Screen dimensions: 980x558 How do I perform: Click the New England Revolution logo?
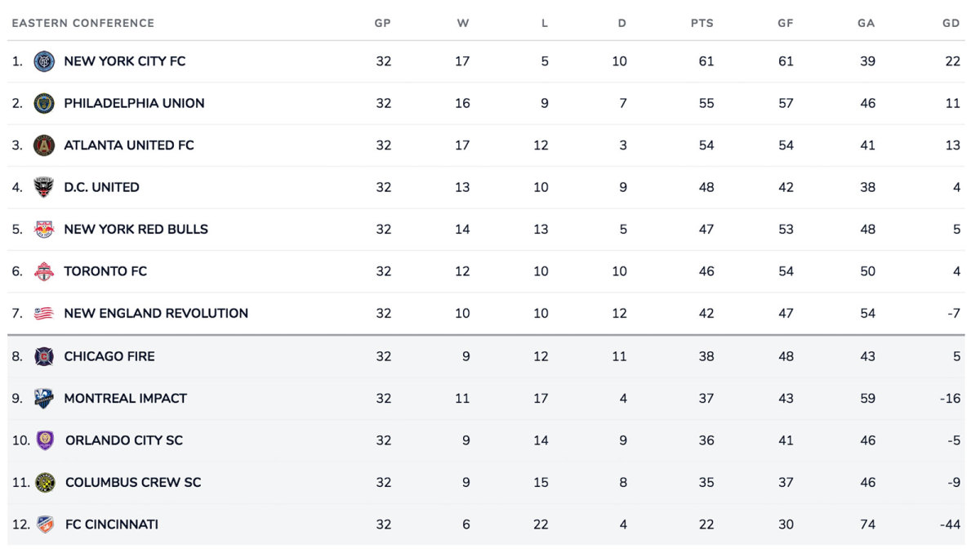click(44, 313)
